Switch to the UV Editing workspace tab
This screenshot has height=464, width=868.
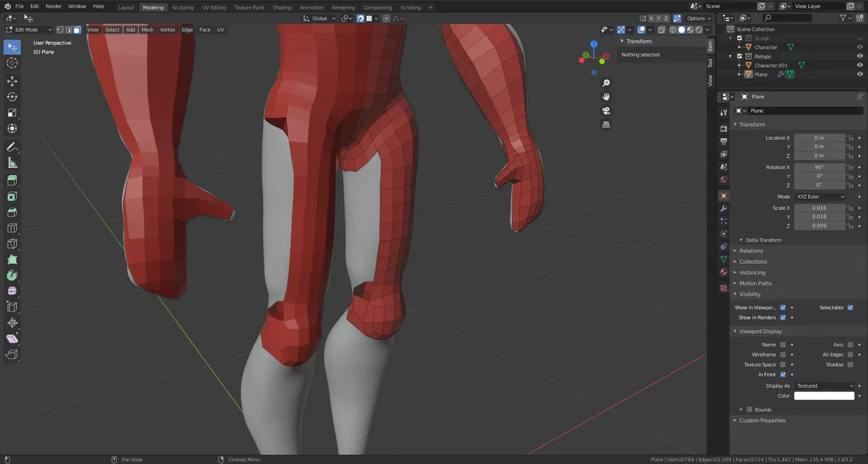(x=214, y=7)
